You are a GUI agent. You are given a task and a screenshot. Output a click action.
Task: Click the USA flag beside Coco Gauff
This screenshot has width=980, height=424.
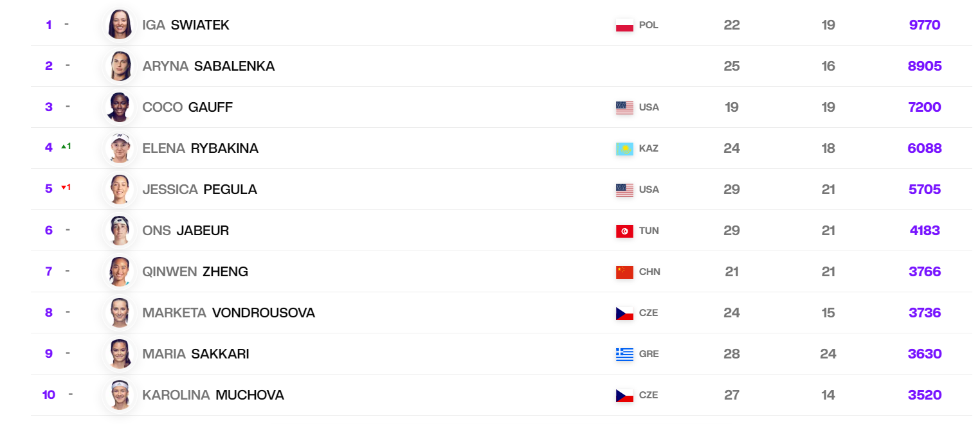[624, 108]
